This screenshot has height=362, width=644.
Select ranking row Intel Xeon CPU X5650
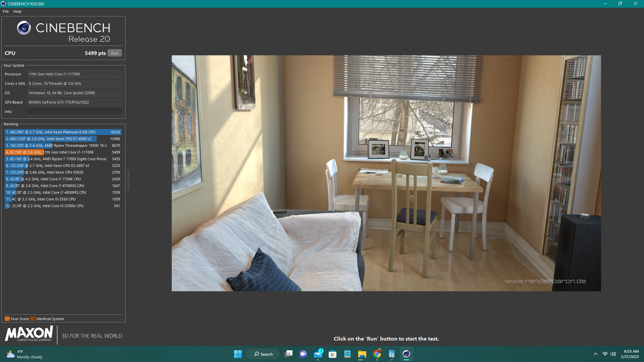[x=63, y=172]
